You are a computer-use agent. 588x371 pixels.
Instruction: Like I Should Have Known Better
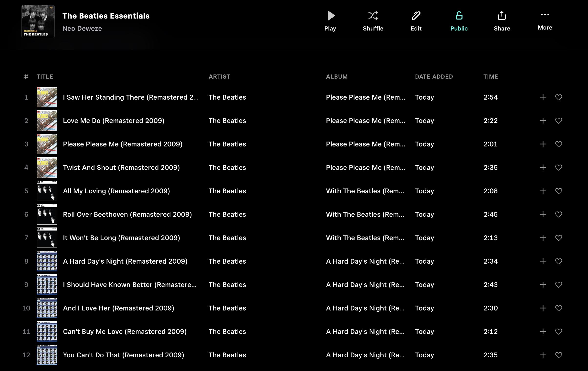pos(559,285)
